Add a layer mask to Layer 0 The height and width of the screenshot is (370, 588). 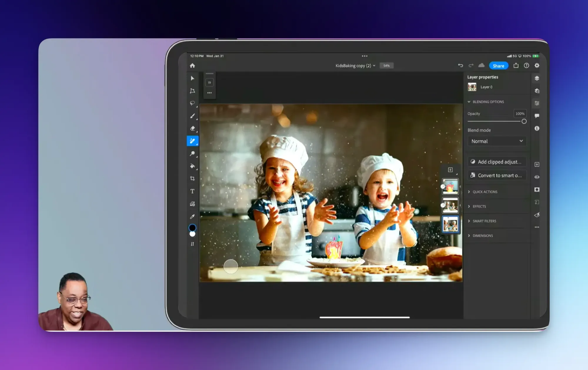click(537, 189)
